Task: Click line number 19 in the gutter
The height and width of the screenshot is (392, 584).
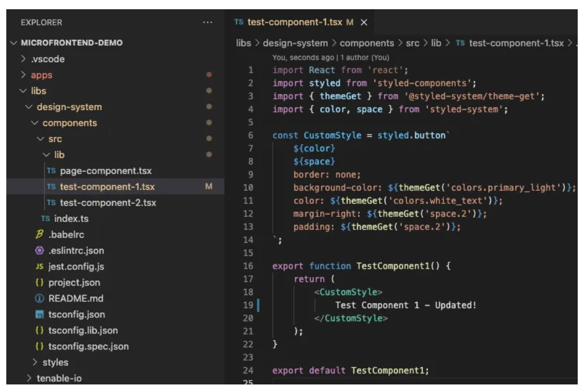Action: click(248, 305)
